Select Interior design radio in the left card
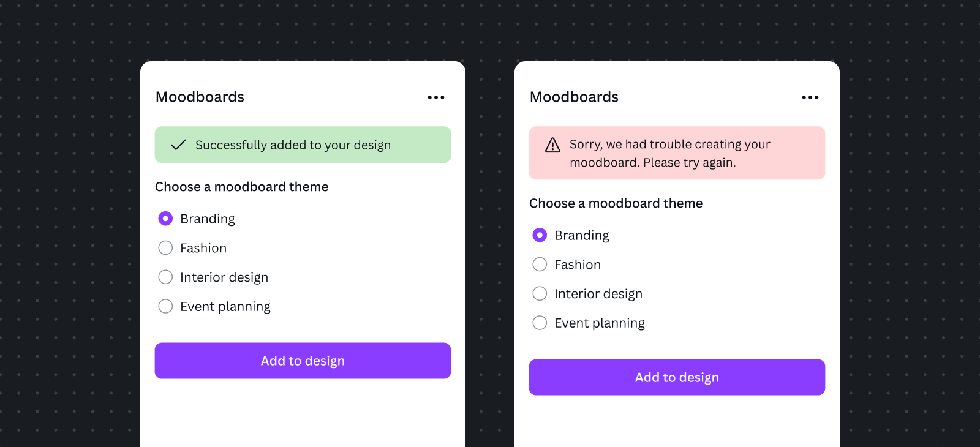 [x=165, y=277]
